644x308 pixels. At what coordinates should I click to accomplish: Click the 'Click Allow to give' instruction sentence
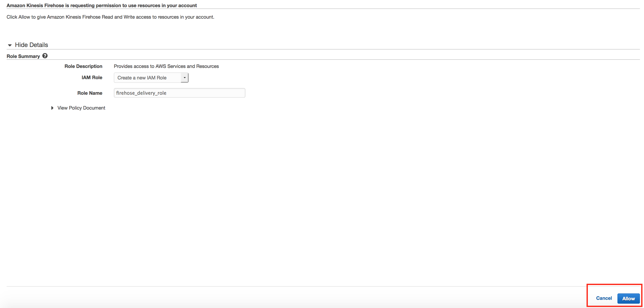point(110,17)
